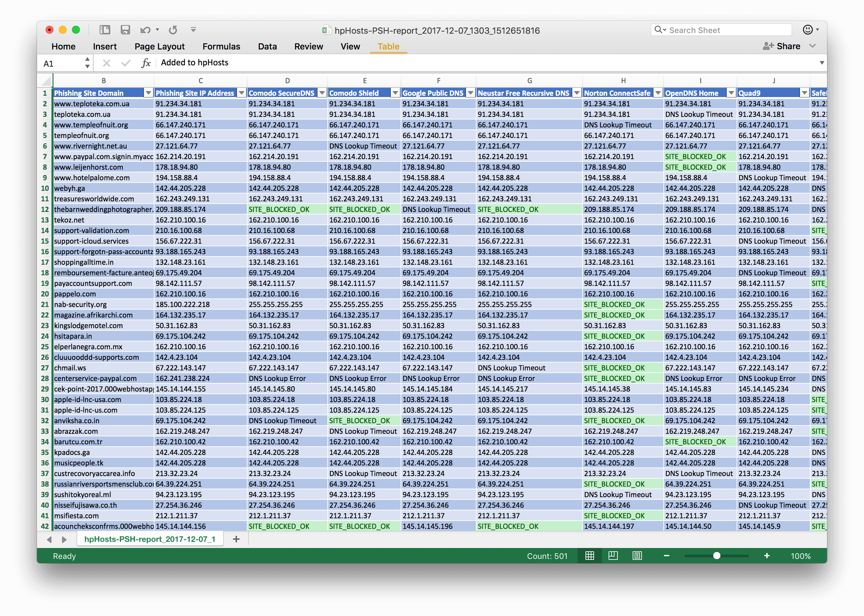Click the Undo arrow icon

(x=145, y=30)
